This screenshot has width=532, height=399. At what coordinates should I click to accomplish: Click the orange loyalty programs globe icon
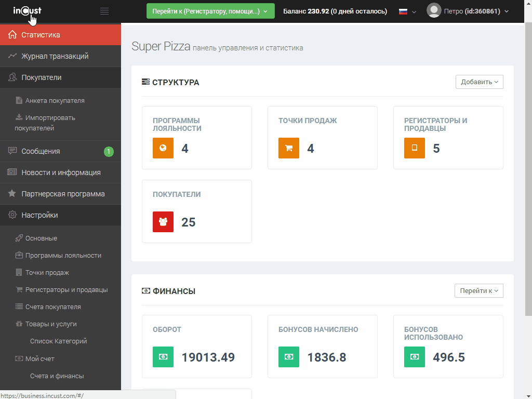pyautogui.click(x=163, y=148)
